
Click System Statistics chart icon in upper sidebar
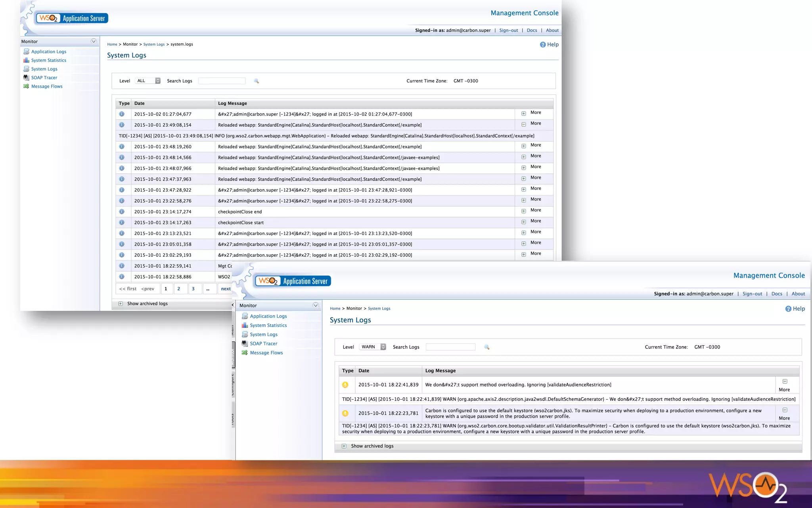pos(26,60)
